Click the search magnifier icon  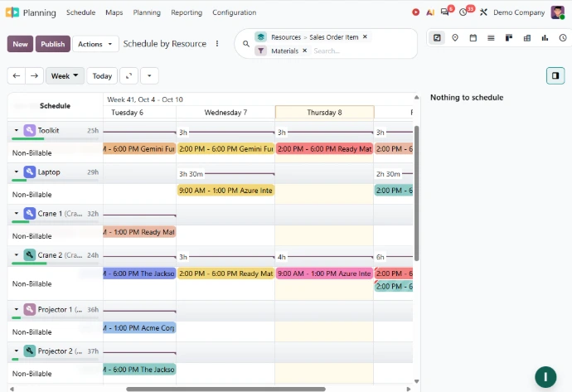point(246,44)
